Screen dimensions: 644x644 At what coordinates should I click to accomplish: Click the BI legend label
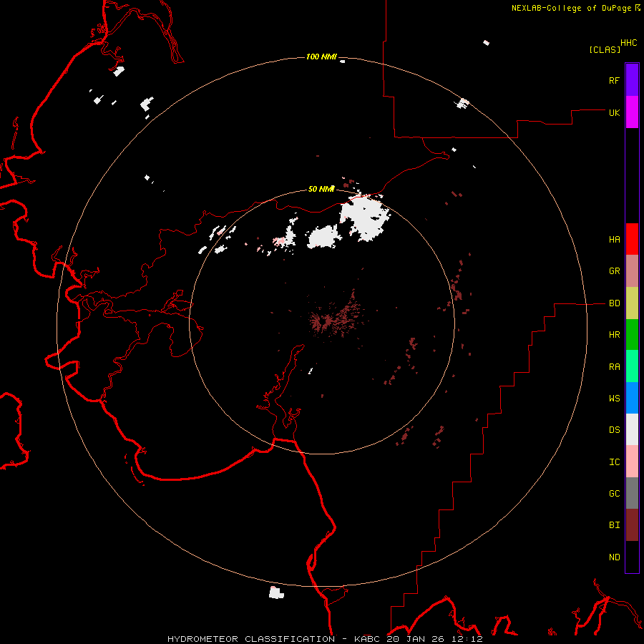pos(614,525)
